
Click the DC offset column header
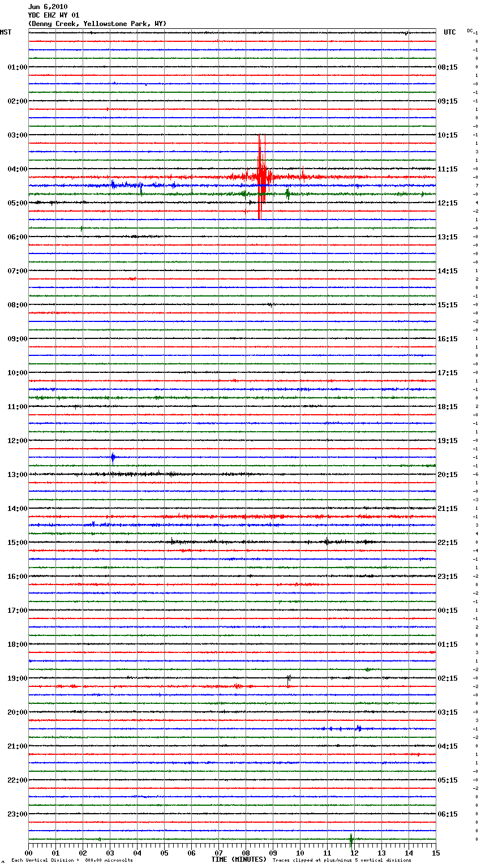(x=470, y=31)
